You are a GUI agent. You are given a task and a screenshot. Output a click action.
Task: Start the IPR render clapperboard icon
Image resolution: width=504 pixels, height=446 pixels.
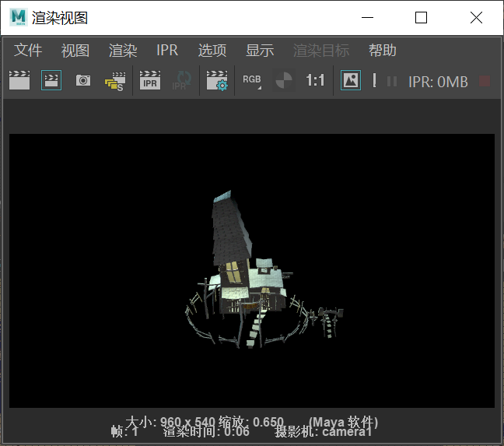tap(150, 80)
